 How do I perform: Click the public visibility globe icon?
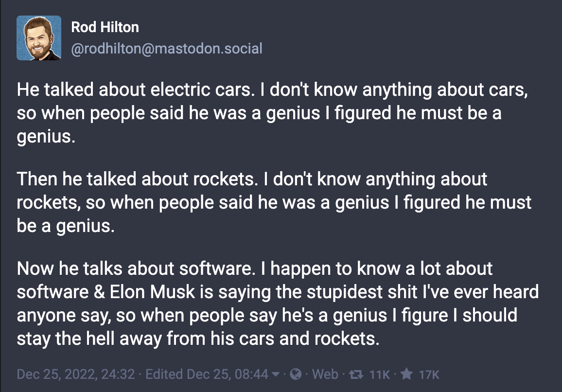tap(296, 374)
